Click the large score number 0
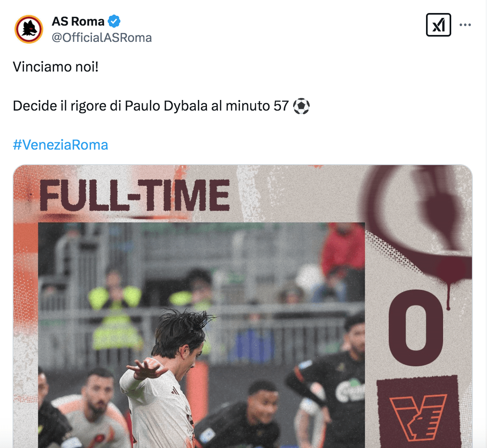 [416, 328]
